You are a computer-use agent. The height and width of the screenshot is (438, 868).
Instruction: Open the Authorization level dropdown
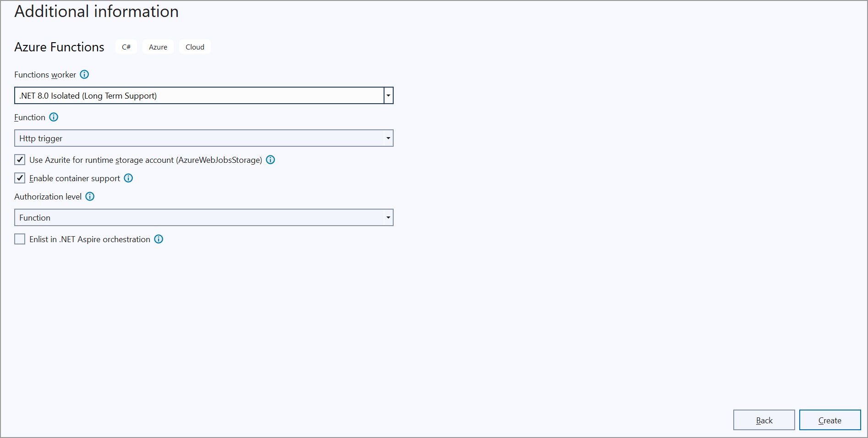tap(388, 217)
